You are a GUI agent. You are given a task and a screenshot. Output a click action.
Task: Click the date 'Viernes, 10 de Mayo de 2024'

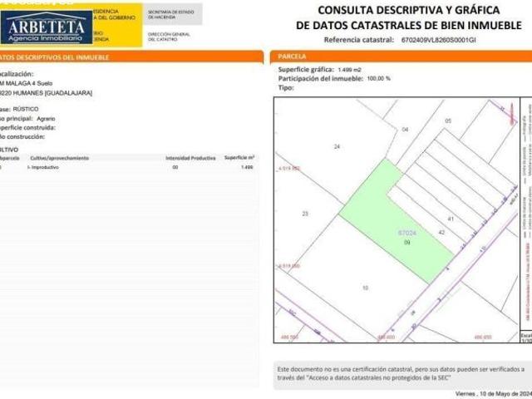tap(494, 394)
